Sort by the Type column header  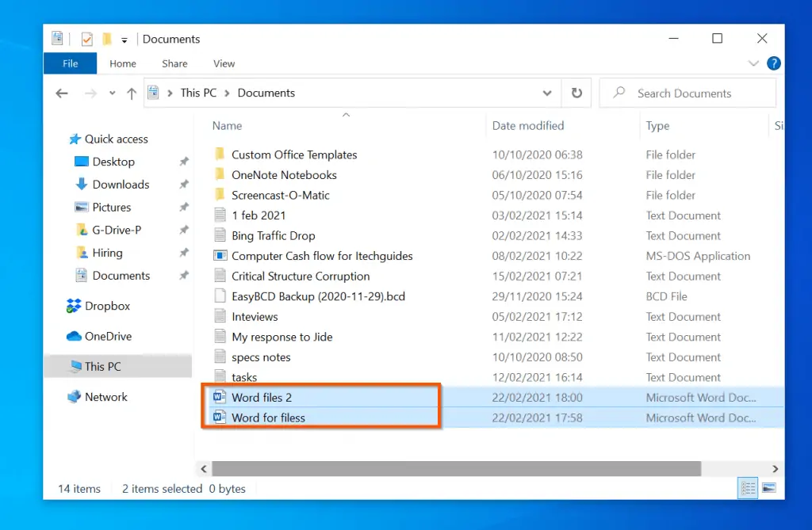pyautogui.click(x=657, y=126)
